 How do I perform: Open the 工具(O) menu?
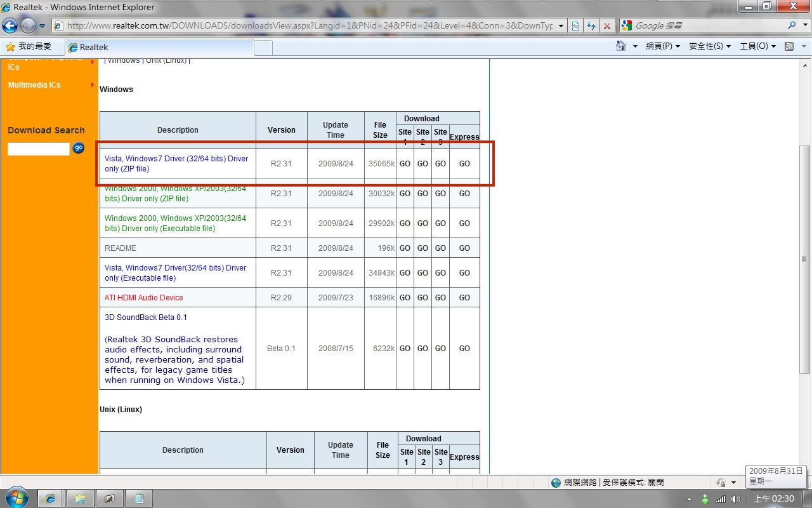point(757,46)
